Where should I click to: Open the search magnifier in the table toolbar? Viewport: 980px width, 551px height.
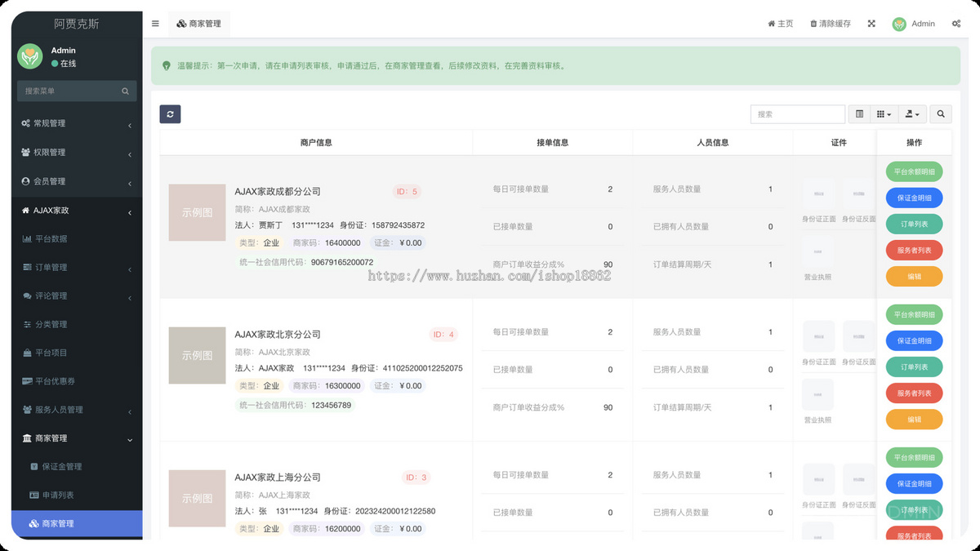pyautogui.click(x=940, y=113)
